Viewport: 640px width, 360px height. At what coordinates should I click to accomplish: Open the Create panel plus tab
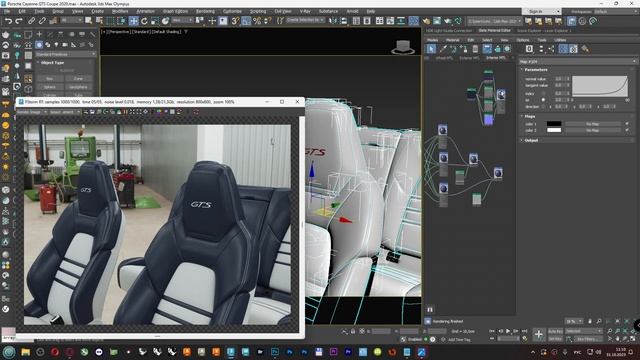(39, 35)
